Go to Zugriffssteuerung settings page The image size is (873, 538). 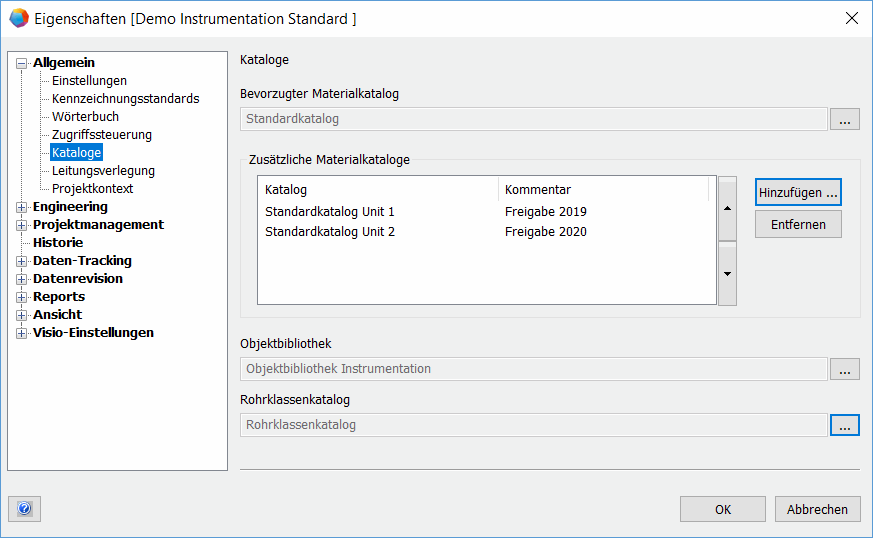pos(102,135)
